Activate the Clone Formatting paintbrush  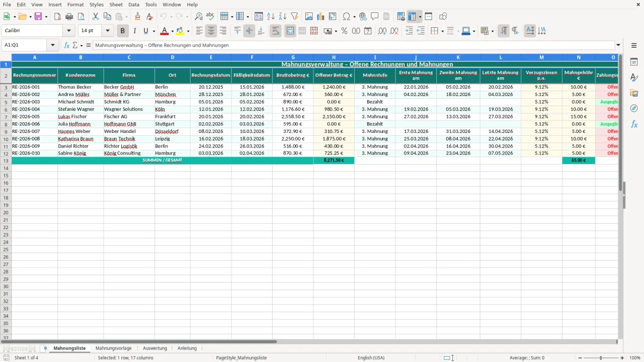click(x=137, y=17)
